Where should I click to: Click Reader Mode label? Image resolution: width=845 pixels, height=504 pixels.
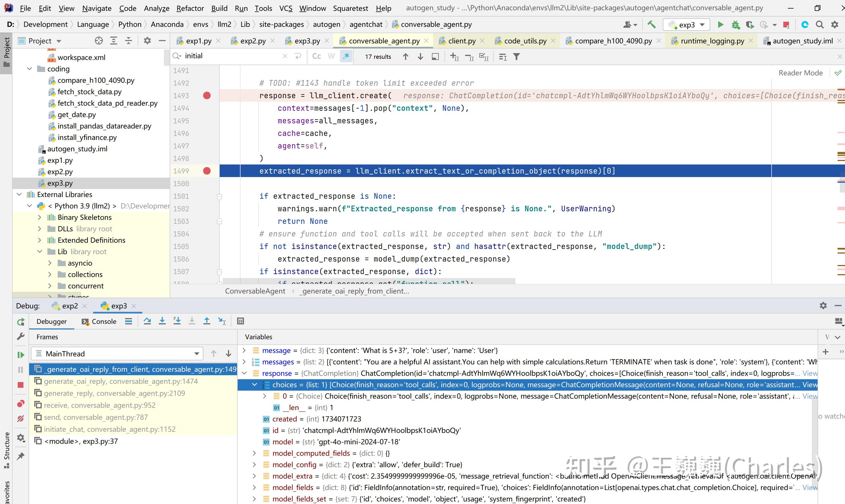coord(800,73)
